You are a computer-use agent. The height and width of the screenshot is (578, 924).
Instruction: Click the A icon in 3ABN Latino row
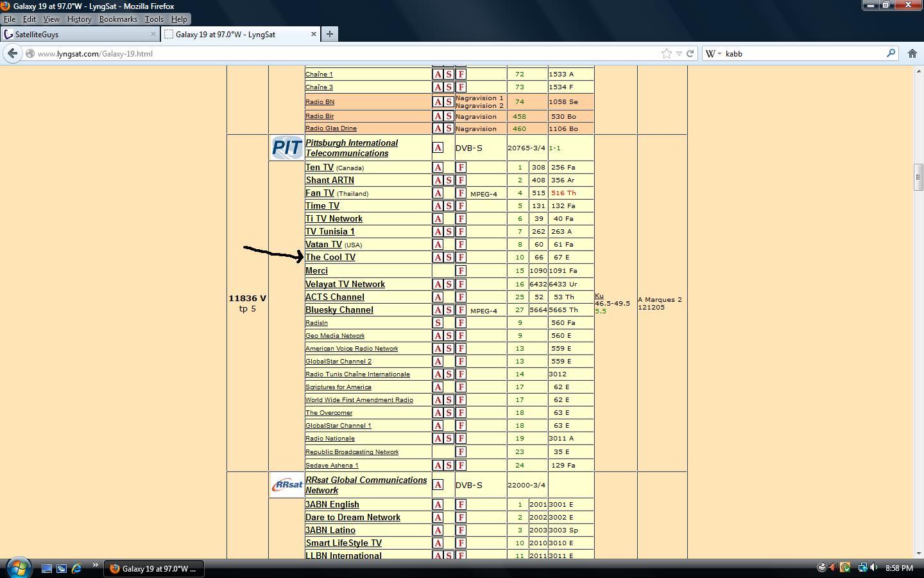(x=438, y=530)
